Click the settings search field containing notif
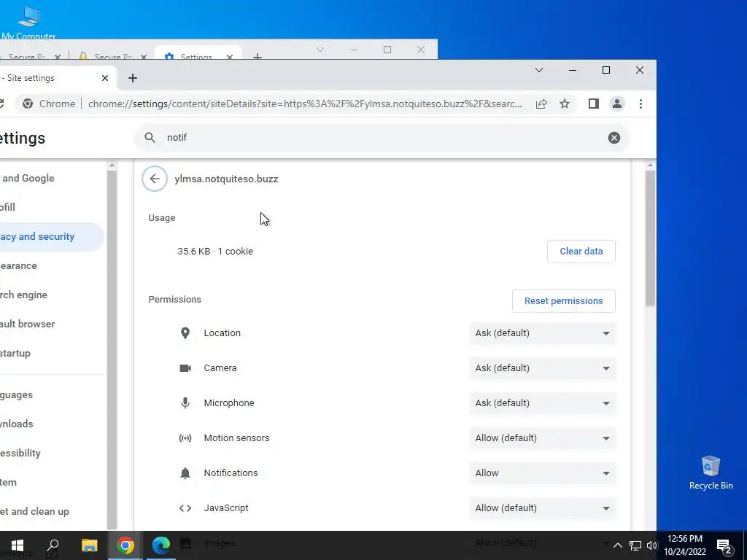The image size is (747, 560). [381, 138]
